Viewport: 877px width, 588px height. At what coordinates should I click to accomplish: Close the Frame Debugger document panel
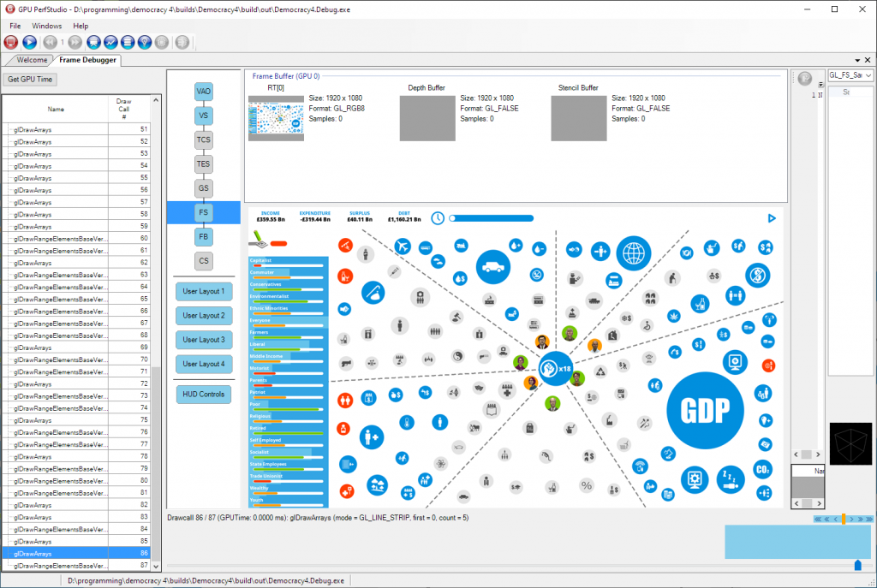pos(868,60)
